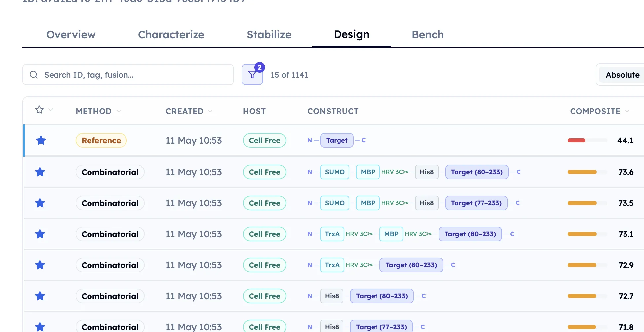Viewport: 644px width, 332px height.
Task: Click the orange composite bar for 73.6
Action: point(582,172)
